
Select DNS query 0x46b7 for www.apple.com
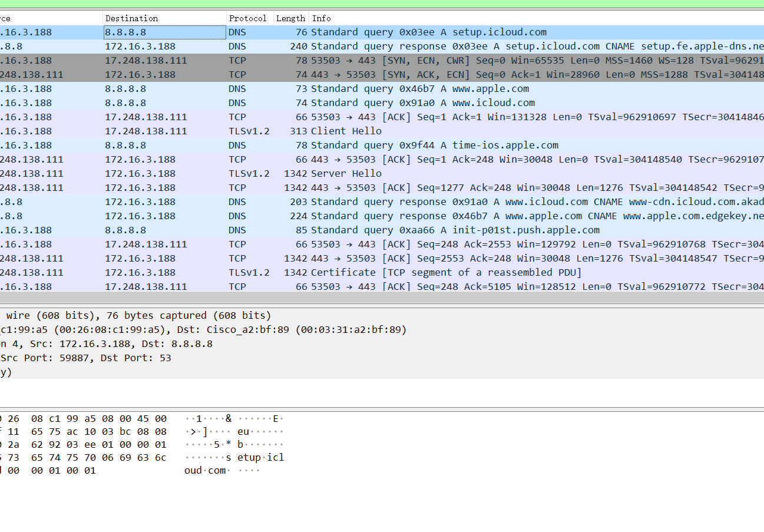click(x=382, y=89)
